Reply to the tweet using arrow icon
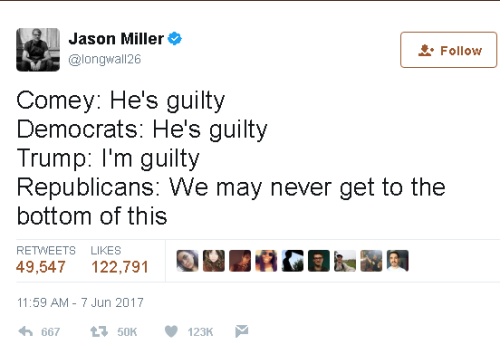This screenshot has height=364, width=500. click(x=26, y=331)
